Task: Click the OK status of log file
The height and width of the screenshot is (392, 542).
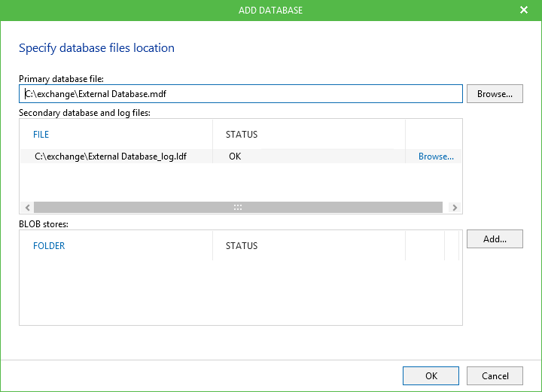Action: click(x=235, y=156)
